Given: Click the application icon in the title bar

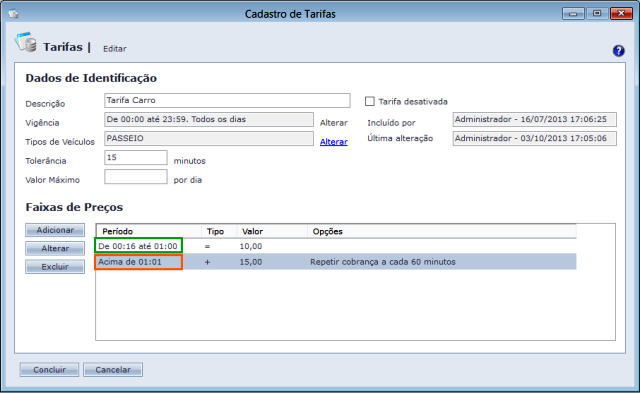Looking at the screenshot, I should click(13, 14).
